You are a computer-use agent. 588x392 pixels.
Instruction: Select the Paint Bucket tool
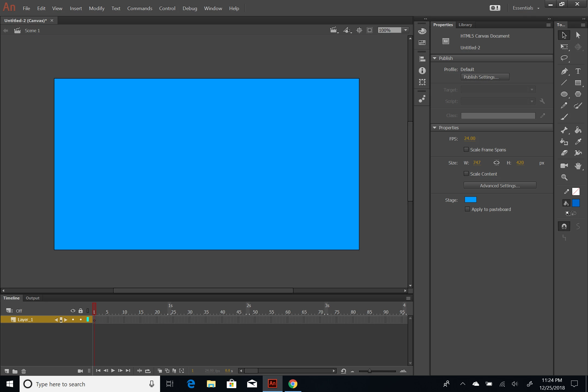click(578, 130)
